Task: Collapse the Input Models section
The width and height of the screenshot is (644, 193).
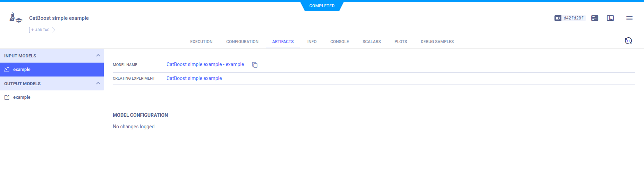Action: 98,56
